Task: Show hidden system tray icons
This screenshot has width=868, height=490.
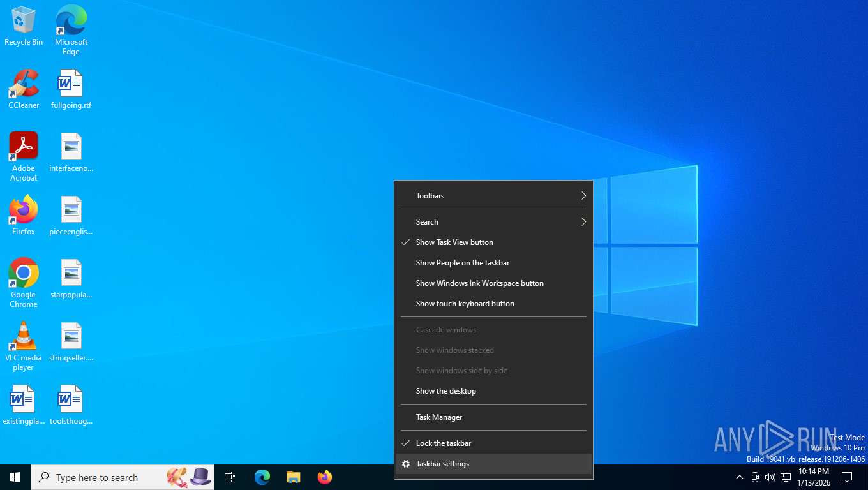Action: (740, 477)
